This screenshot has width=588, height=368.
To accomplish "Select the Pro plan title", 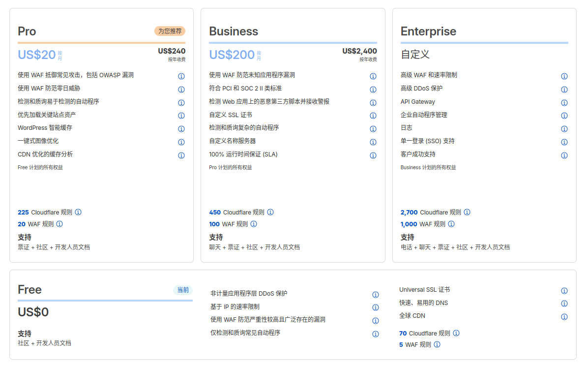I will [x=27, y=31].
